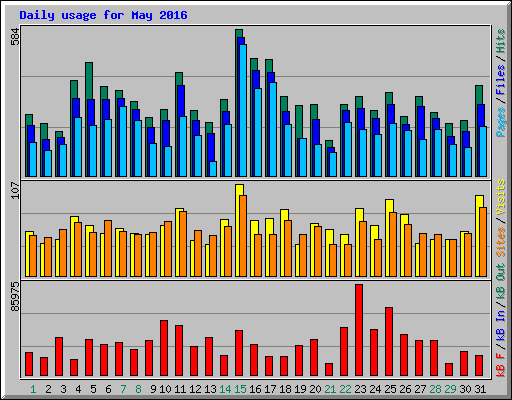
Task: Click day label 1 on the axis
Action: (33, 389)
